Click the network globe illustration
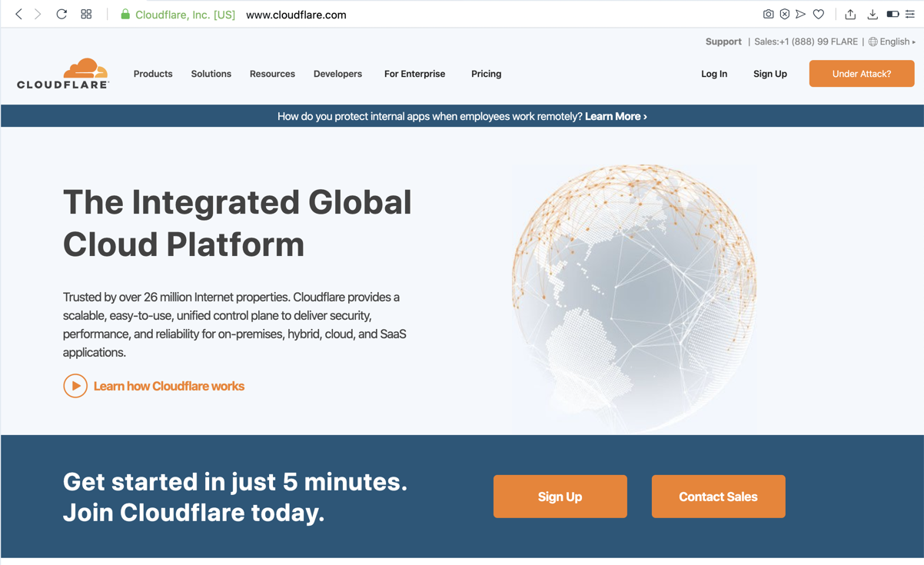 pyautogui.click(x=634, y=297)
